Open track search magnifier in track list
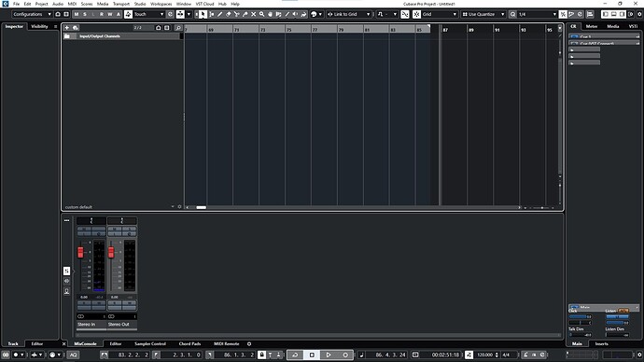 pos(178,27)
